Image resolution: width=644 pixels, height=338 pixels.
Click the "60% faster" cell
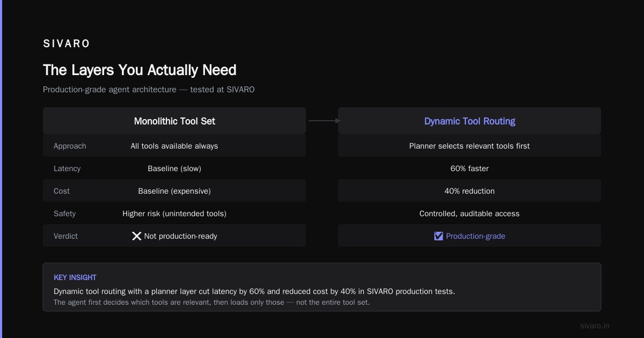pyautogui.click(x=470, y=168)
